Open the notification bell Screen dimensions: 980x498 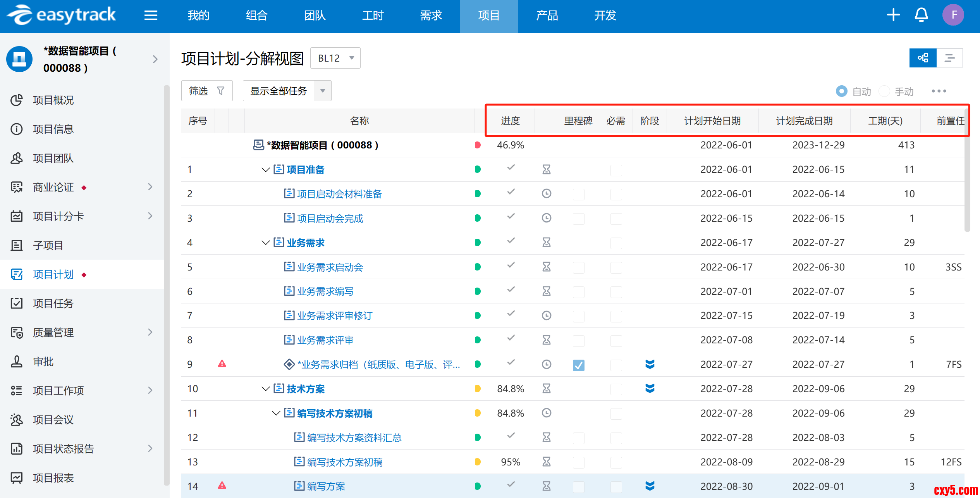921,15
